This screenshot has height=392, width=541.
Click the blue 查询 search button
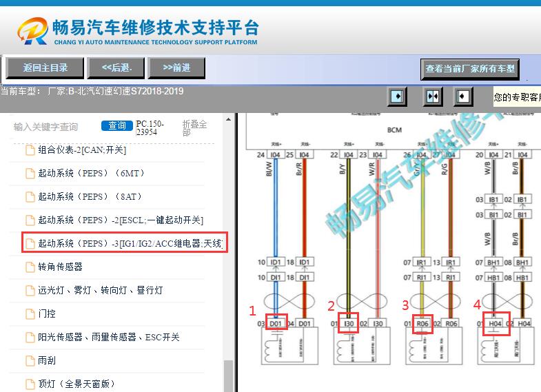117,126
